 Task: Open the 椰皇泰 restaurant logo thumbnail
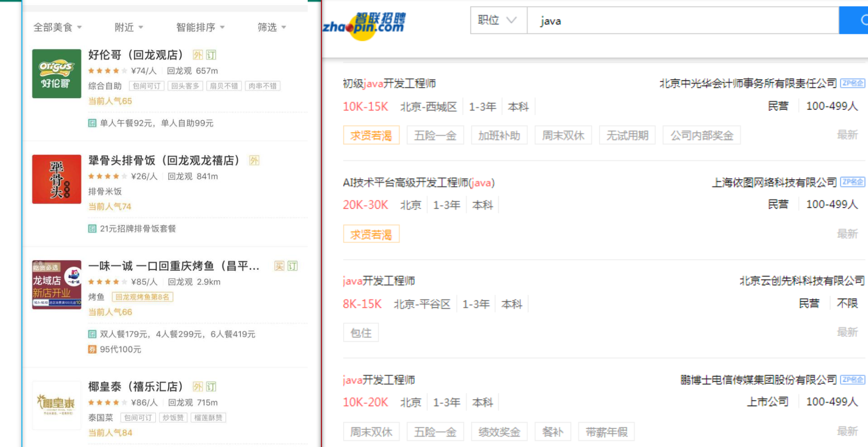pyautogui.click(x=56, y=405)
